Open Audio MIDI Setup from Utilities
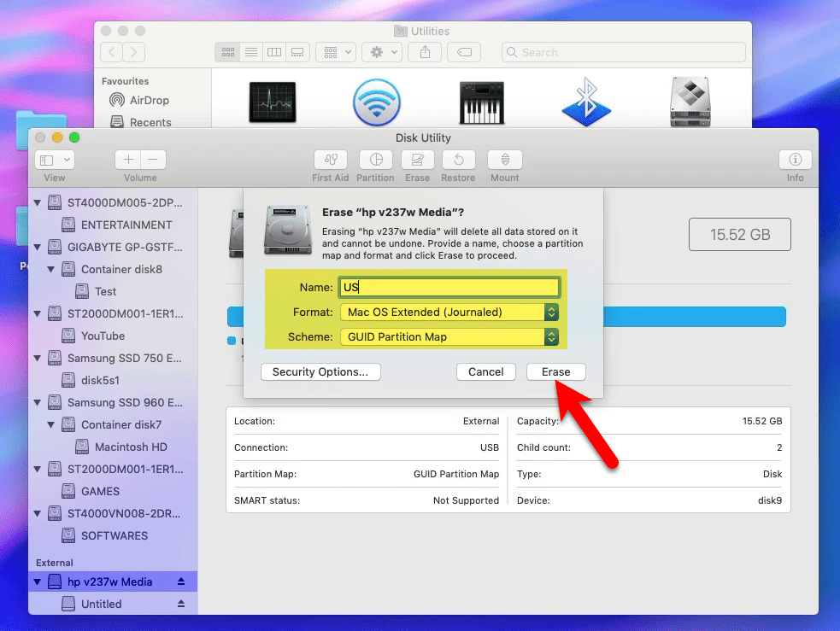The image size is (840, 631). click(x=481, y=102)
